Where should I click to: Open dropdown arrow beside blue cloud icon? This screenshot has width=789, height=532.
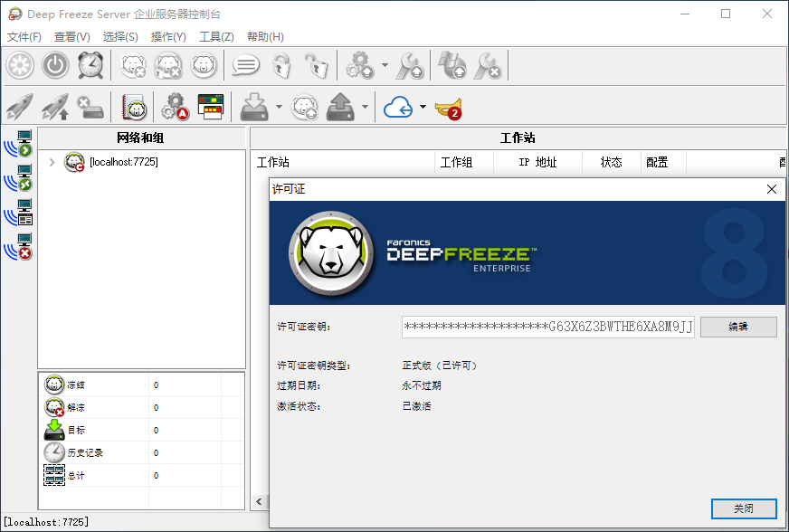[x=423, y=107]
